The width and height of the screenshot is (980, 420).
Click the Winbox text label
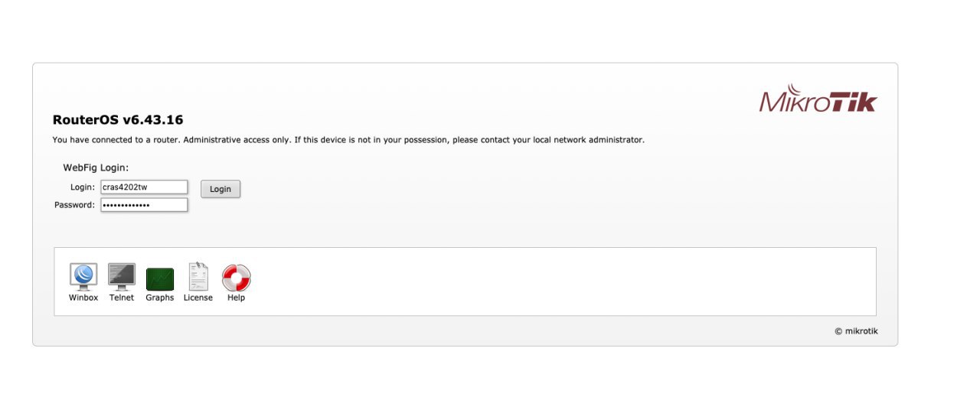(x=83, y=298)
